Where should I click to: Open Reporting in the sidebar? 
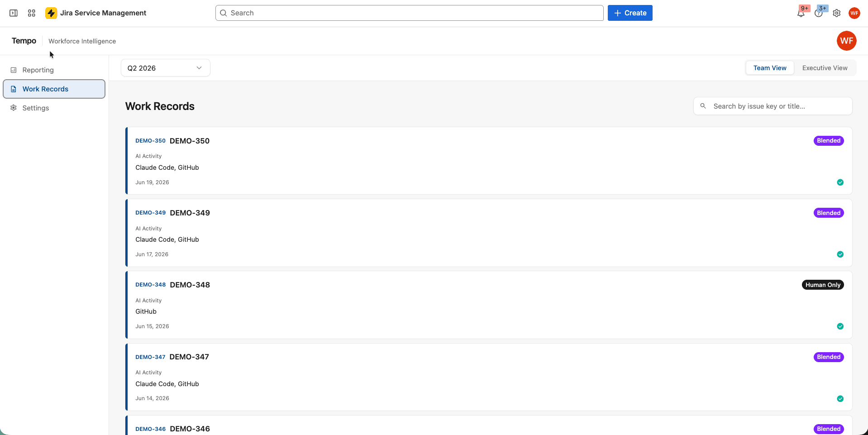(x=54, y=70)
